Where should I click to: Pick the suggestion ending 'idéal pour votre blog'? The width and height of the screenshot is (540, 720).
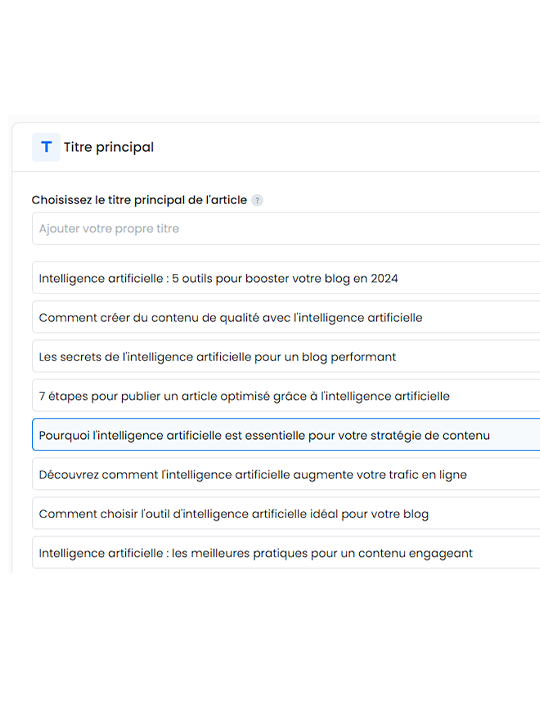(x=286, y=513)
